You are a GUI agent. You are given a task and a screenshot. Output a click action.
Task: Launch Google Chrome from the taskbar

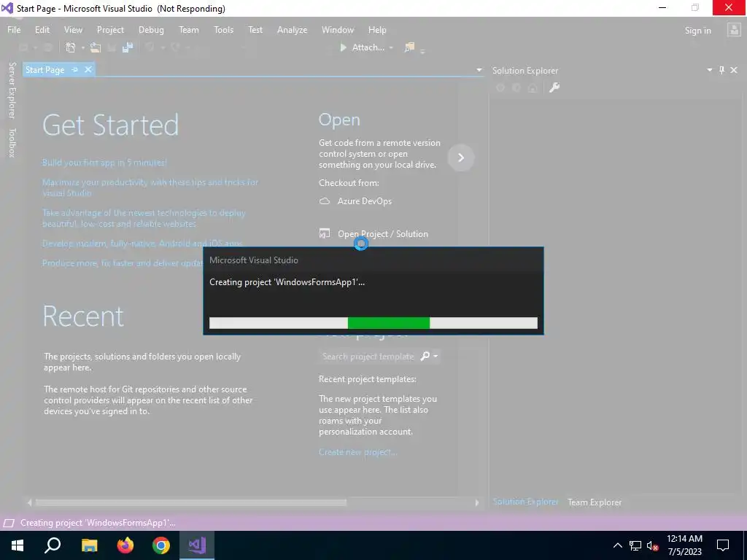(161, 545)
